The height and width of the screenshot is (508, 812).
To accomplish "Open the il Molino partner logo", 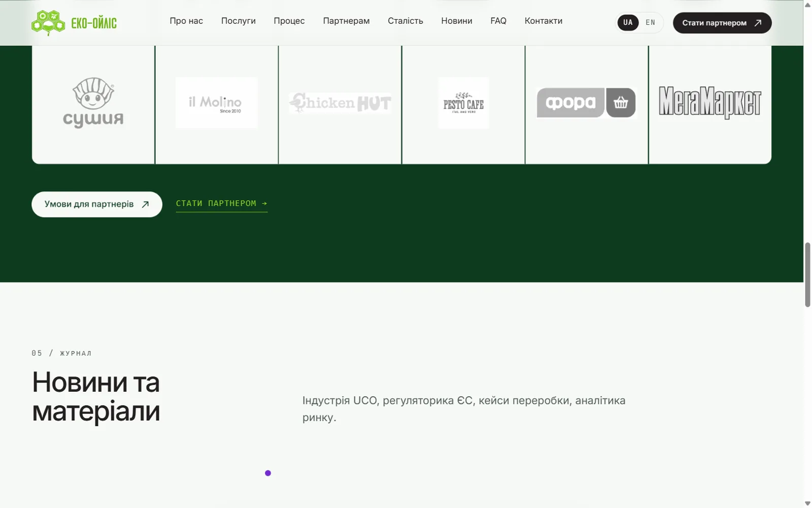I will coord(217,103).
